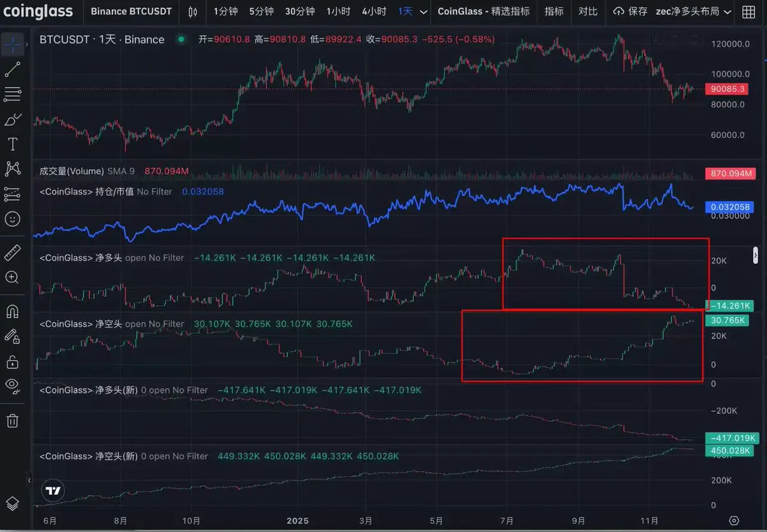Image resolution: width=767 pixels, height=532 pixels.
Task: Click the 11月 date axis label
Action: coord(650,521)
